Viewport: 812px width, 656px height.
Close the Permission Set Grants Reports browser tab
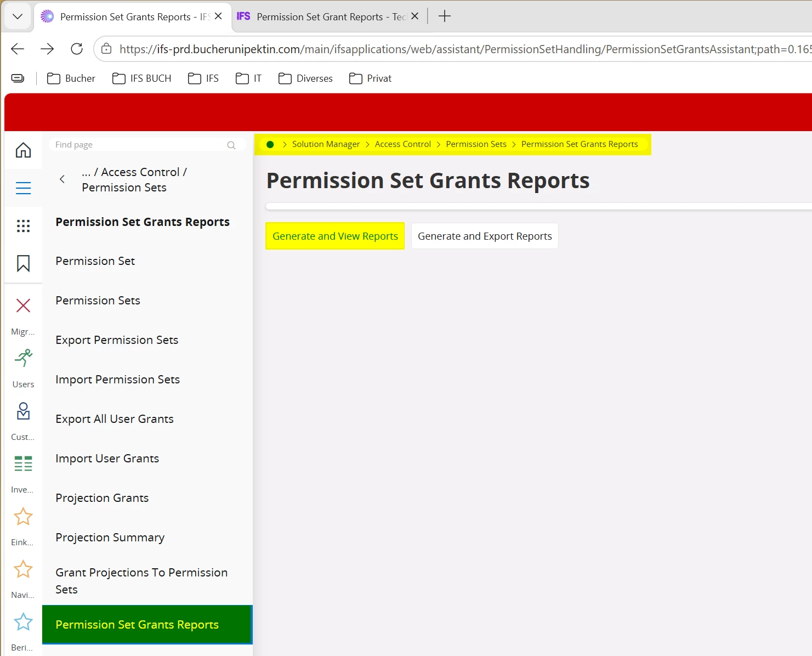pyautogui.click(x=218, y=16)
